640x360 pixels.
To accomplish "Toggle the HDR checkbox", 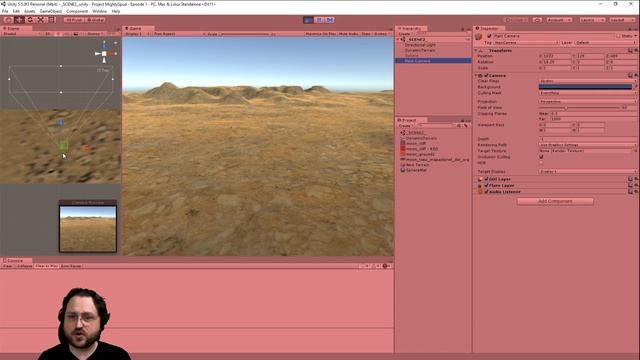I will [541, 162].
